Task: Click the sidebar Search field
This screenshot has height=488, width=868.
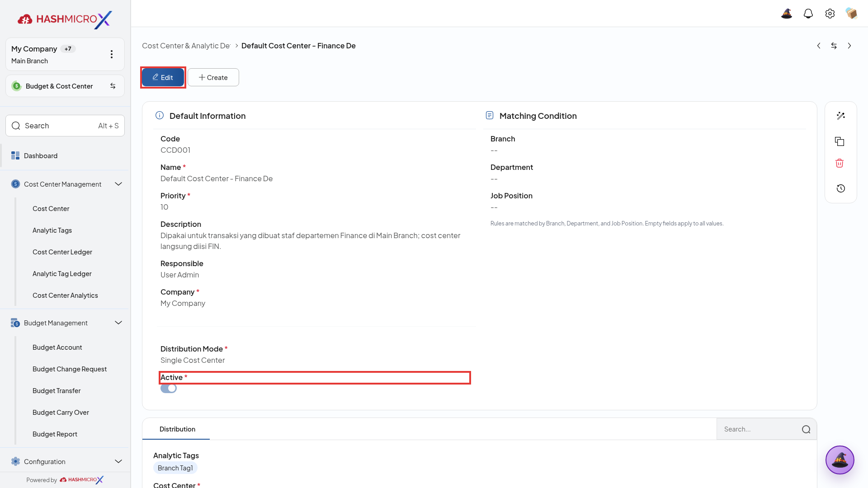Action: click(x=65, y=126)
